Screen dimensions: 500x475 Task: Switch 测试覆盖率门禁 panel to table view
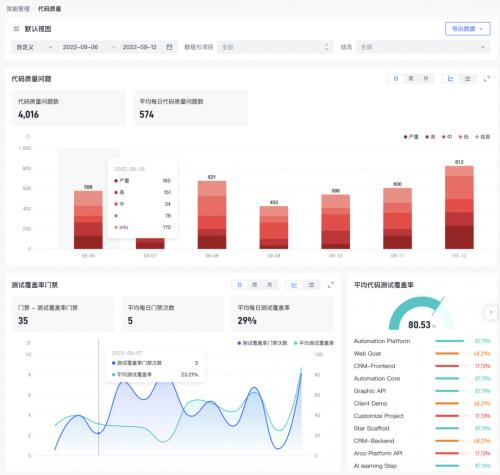tap(311, 285)
